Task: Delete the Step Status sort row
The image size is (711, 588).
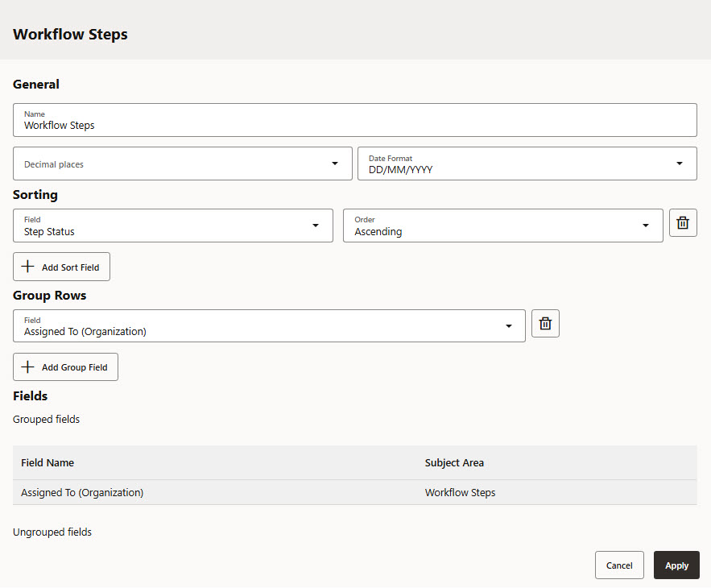Action: [x=683, y=223]
